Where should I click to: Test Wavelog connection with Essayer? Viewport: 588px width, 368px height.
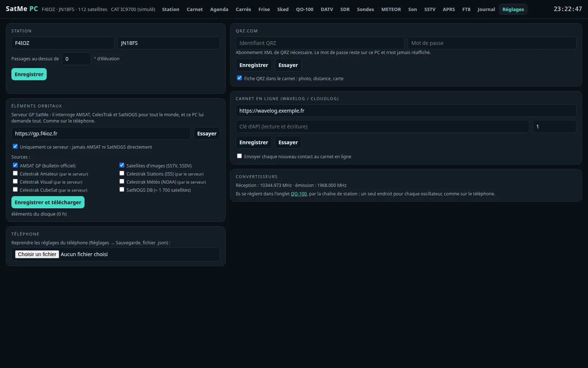coord(288,142)
